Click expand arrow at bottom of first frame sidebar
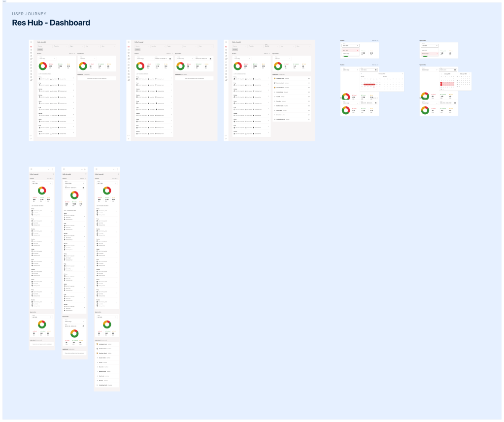The image size is (504, 422). tap(31, 138)
